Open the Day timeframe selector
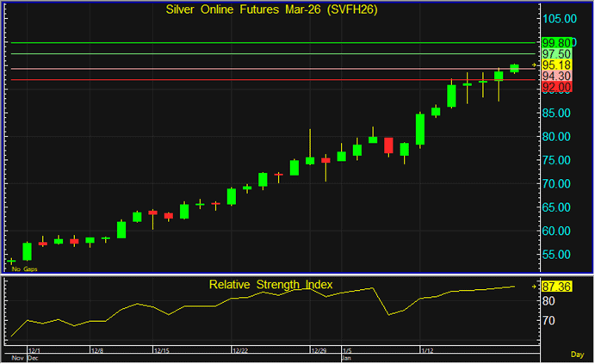This screenshot has width=595, height=364. pyautogui.click(x=576, y=355)
